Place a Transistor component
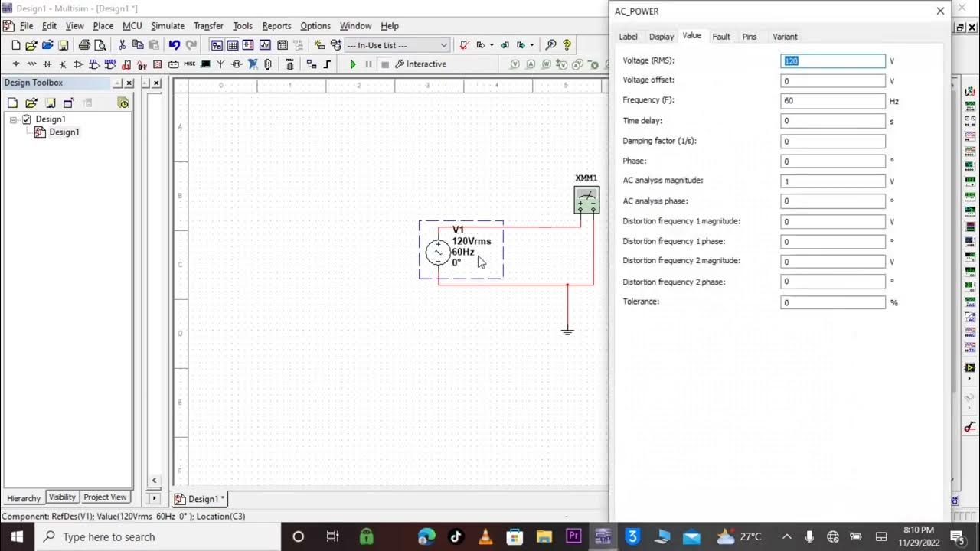This screenshot has width=980, height=551. tap(63, 64)
